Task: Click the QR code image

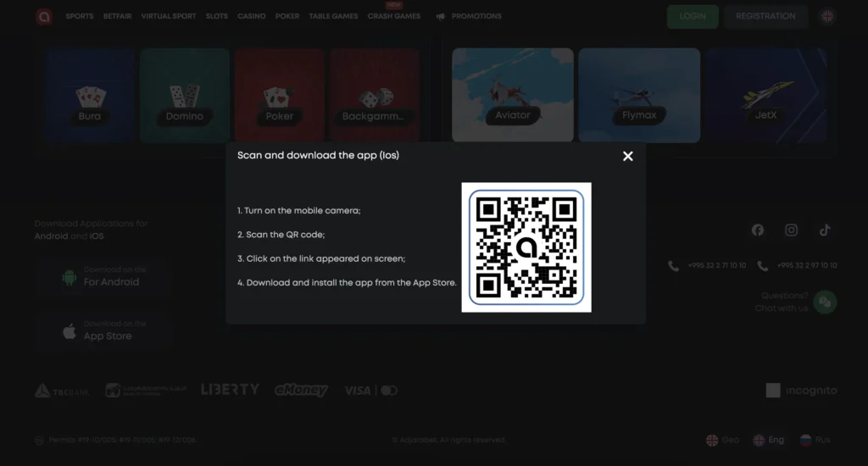Action: 526,247
